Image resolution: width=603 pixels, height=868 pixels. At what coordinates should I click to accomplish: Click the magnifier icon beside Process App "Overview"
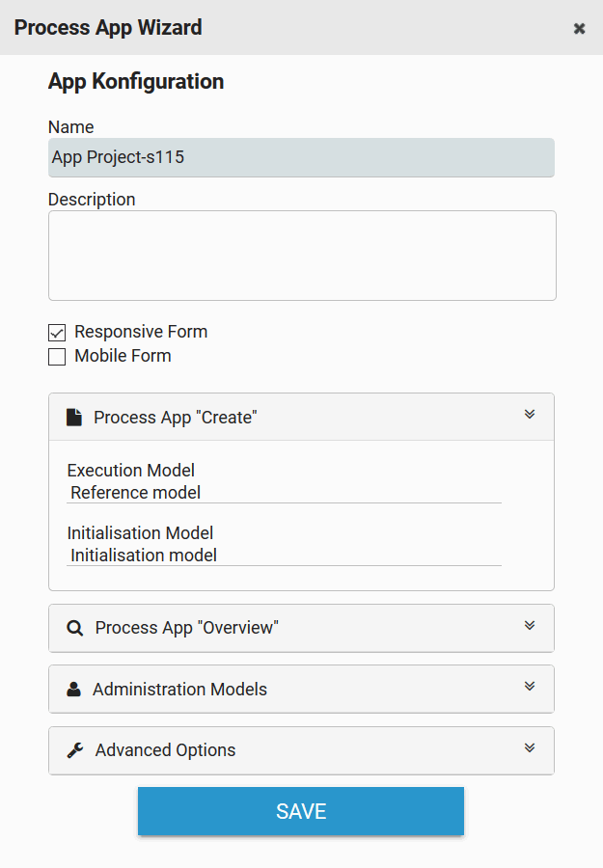(x=75, y=628)
